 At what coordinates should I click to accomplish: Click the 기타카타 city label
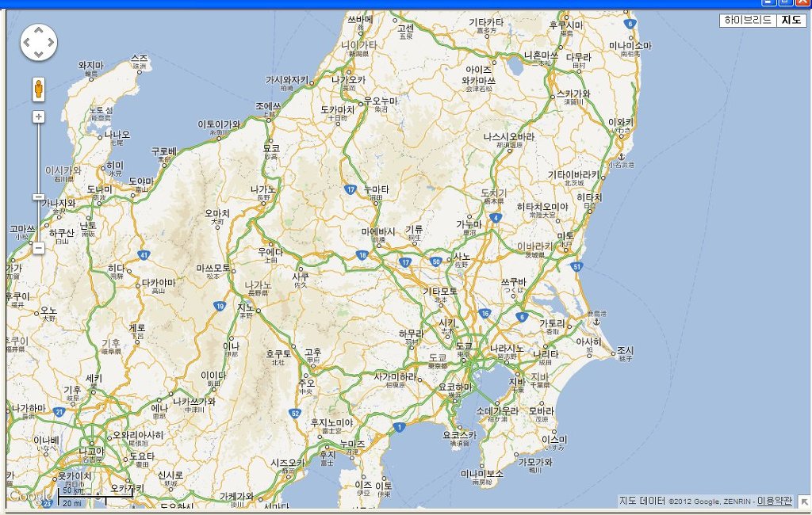pyautogui.click(x=486, y=22)
